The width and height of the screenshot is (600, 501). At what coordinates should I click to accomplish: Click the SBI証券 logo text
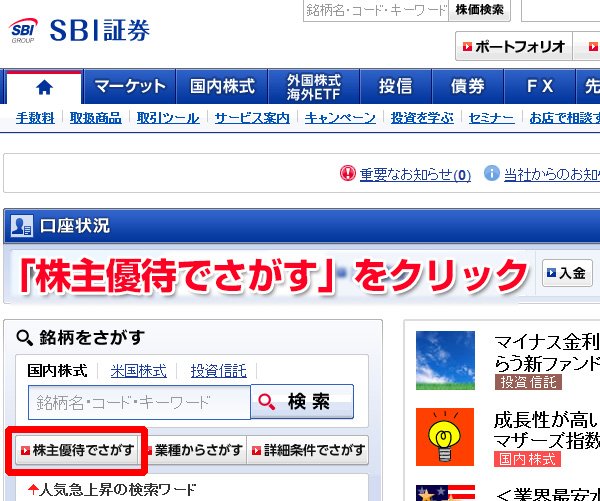(x=99, y=30)
